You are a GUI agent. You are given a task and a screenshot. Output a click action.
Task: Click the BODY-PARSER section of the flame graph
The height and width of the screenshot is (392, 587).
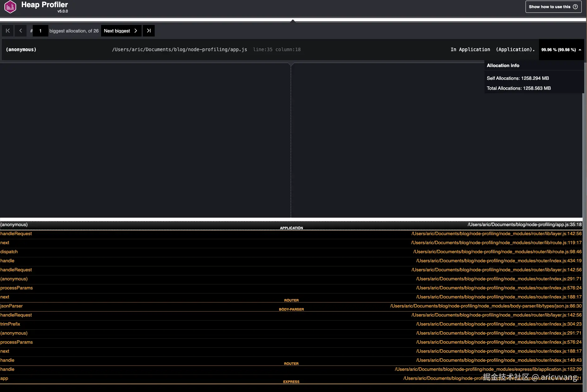[291, 309]
